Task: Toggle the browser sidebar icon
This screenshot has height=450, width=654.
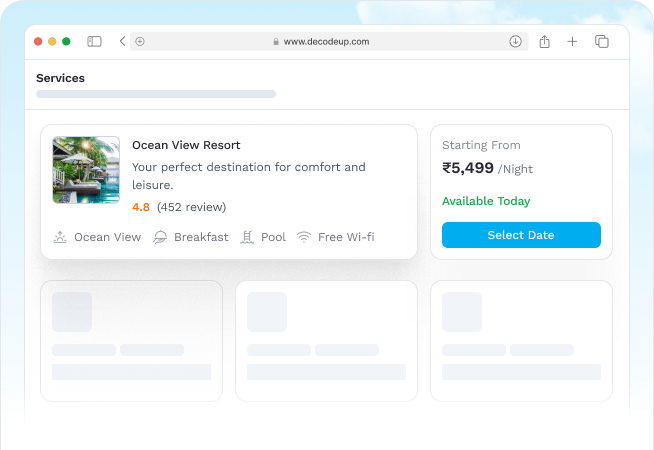Action: 94,41
